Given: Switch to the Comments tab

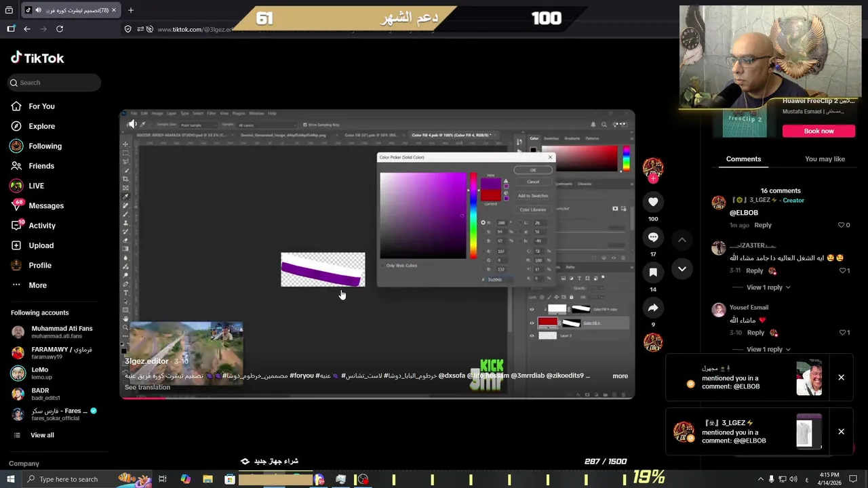Looking at the screenshot, I should coord(743,159).
